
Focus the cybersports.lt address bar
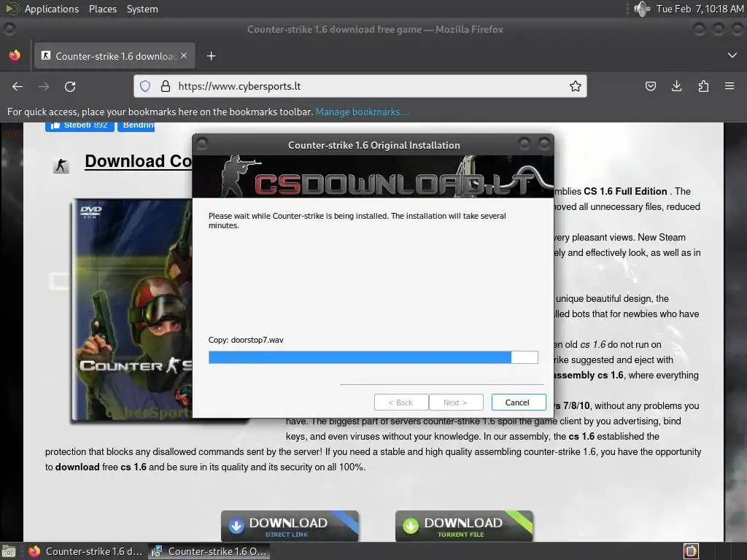coord(362,86)
